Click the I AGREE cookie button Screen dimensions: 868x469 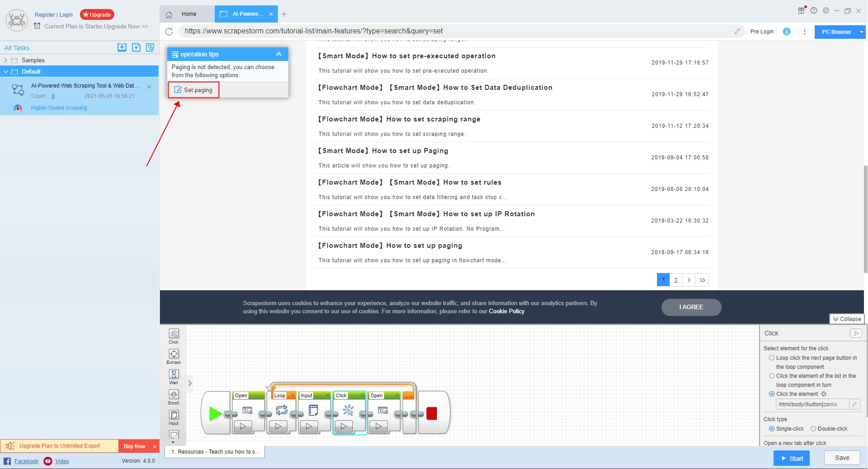point(691,307)
